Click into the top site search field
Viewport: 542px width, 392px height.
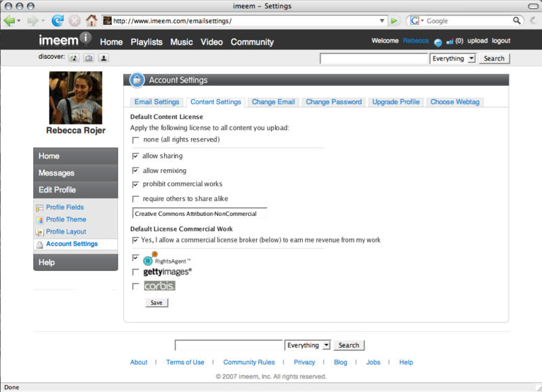point(374,59)
